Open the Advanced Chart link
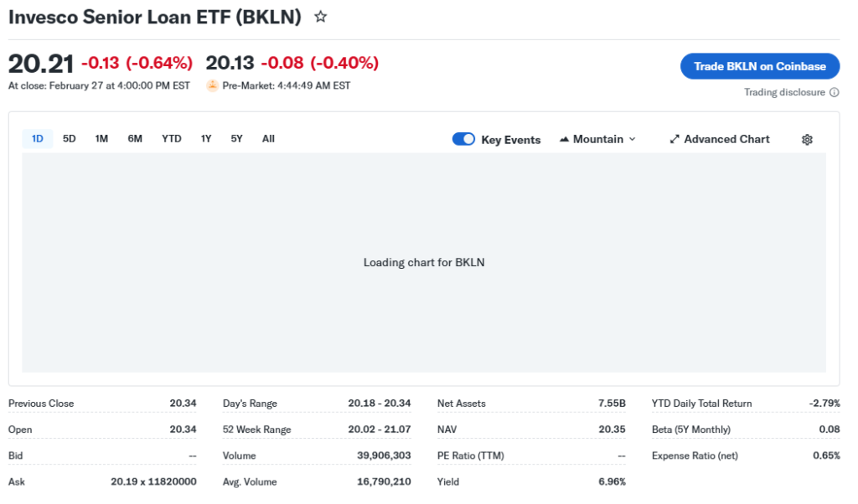This screenshot has width=858, height=504. coord(726,140)
